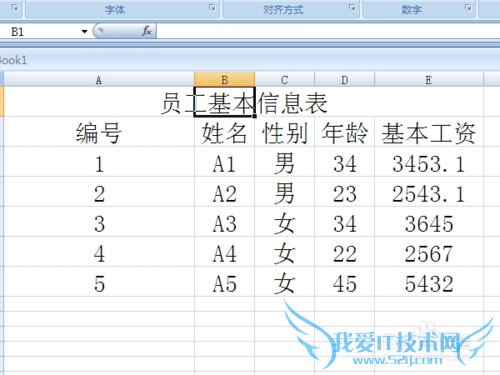Click the 女 cell in row A5
The height and width of the screenshot is (375, 500).
285,282
